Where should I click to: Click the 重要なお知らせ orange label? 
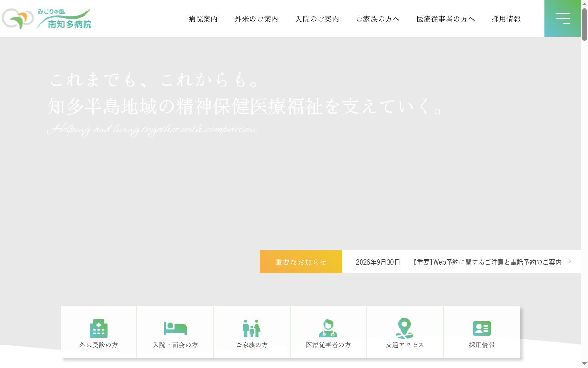click(x=301, y=262)
